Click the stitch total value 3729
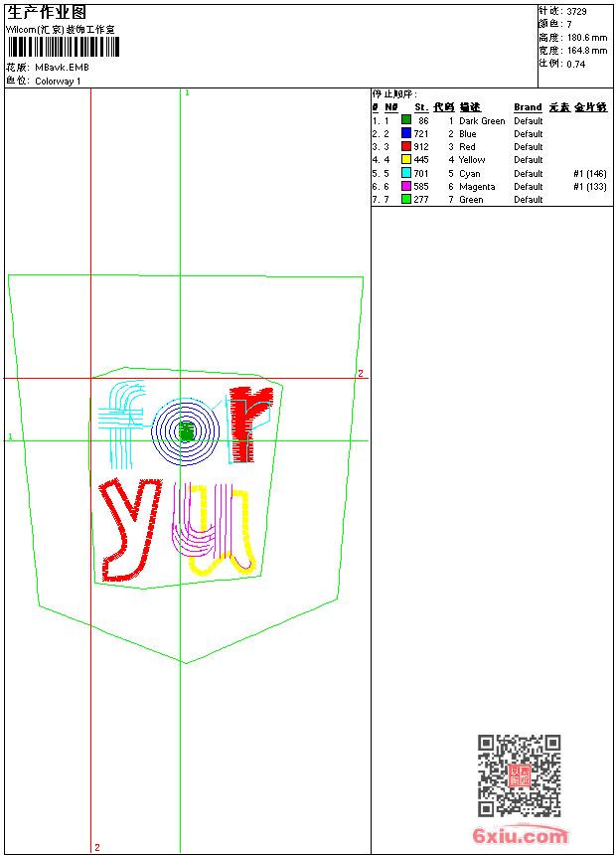This screenshot has height=855, width=616. coord(576,12)
